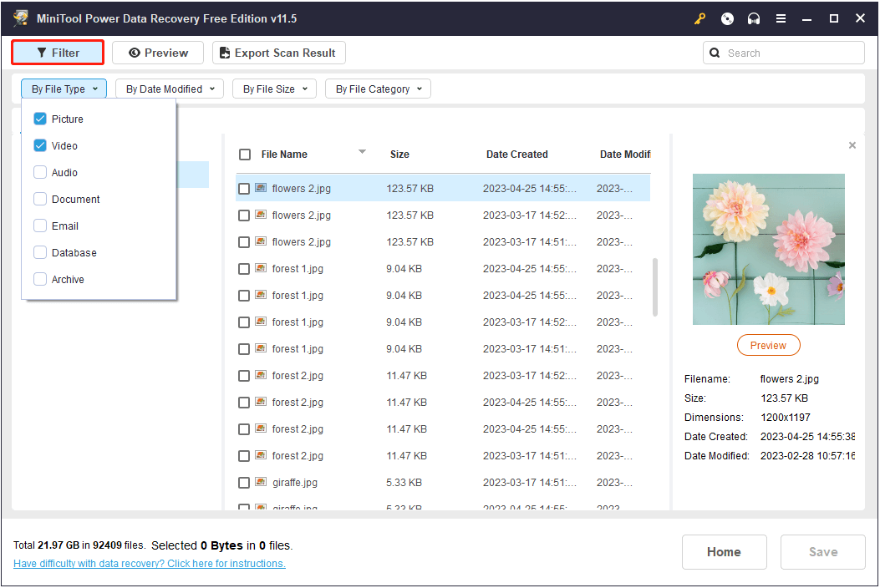The width and height of the screenshot is (880, 588).
Task: Uncheck the Picture file type
Action: (x=40, y=119)
